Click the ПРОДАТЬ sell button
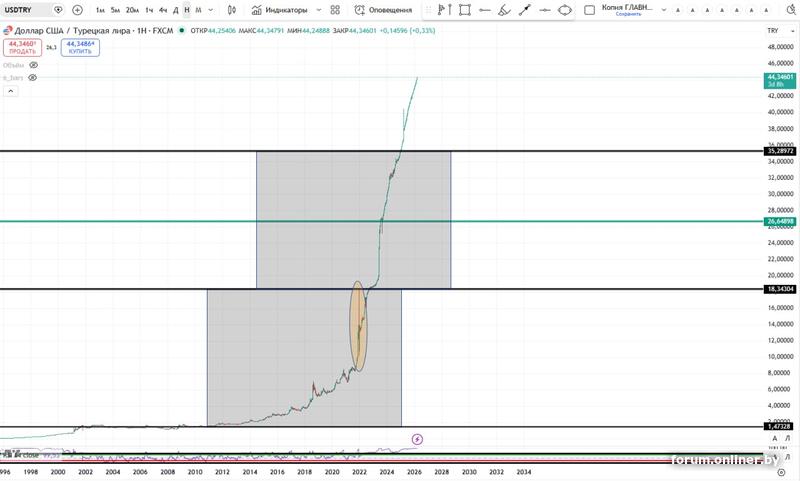This screenshot has width=800, height=481. 22,47
